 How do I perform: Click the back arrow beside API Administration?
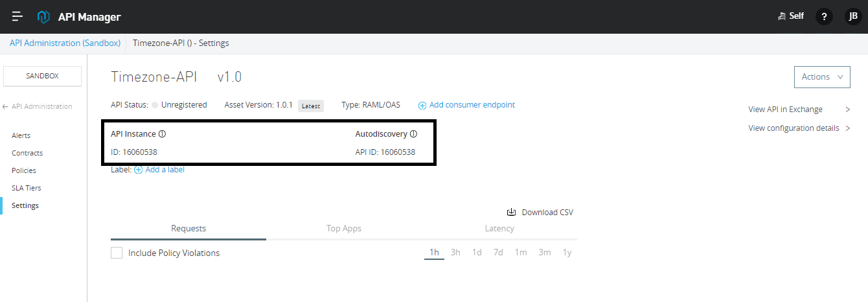pos(6,106)
